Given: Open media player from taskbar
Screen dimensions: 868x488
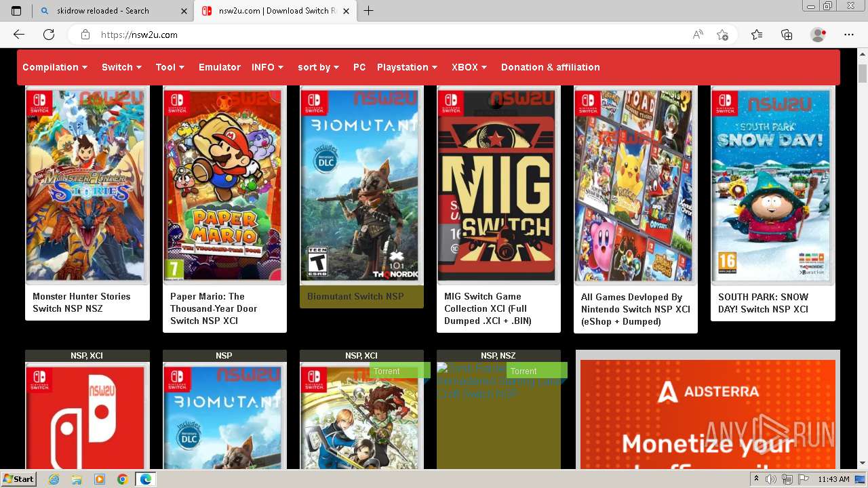Looking at the screenshot, I should (99, 479).
